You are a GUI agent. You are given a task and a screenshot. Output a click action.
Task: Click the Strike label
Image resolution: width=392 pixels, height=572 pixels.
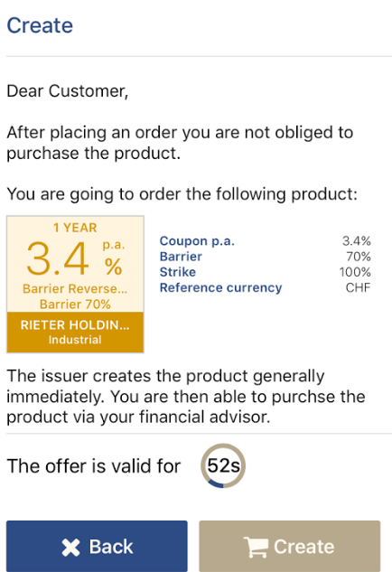pyautogui.click(x=178, y=272)
